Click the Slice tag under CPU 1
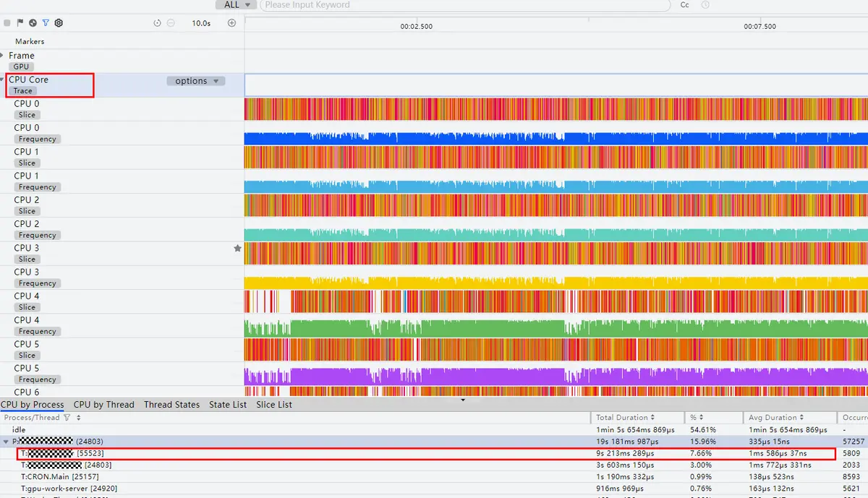Image resolution: width=868 pixels, height=498 pixels. coord(27,163)
